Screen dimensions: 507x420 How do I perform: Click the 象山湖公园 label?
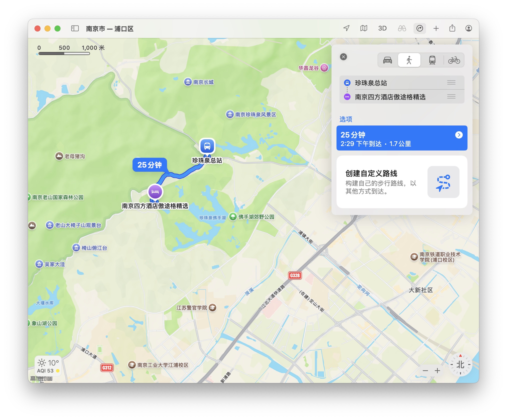(x=44, y=323)
